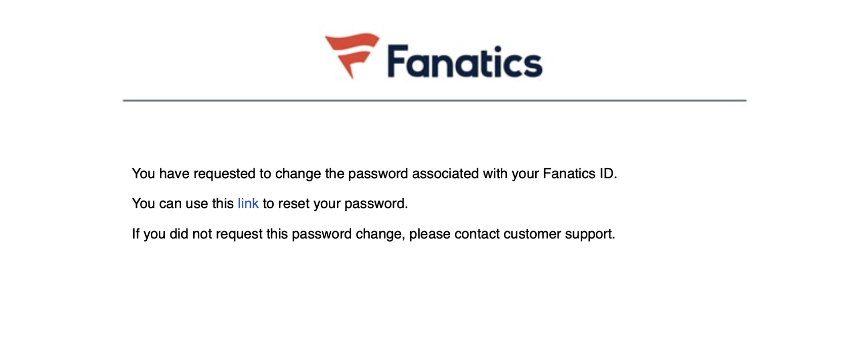Click 'to reset your password' text
Viewport: 868px width, 359px height.
pos(334,203)
